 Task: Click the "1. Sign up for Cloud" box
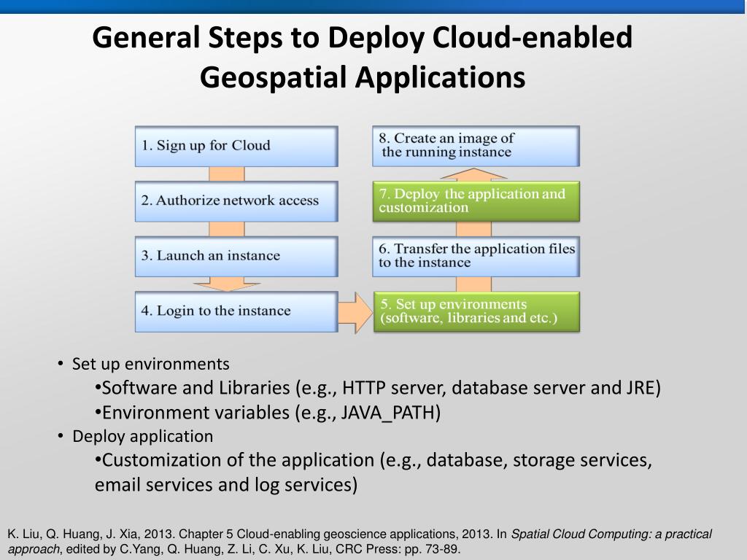point(236,146)
